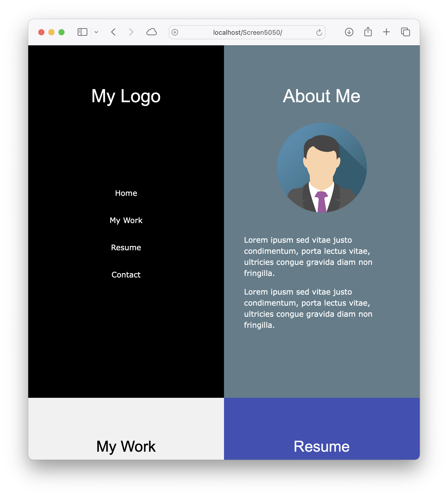Show the tab overview

(x=405, y=32)
